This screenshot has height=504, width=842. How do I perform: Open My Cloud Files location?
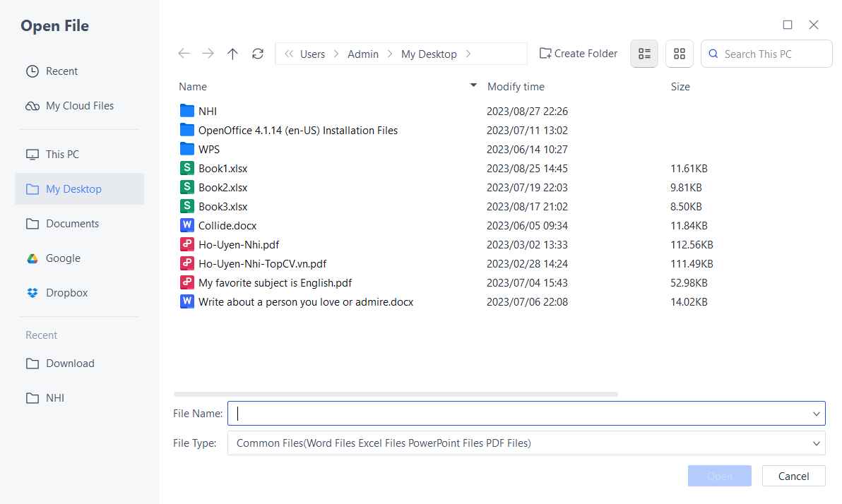tap(80, 106)
